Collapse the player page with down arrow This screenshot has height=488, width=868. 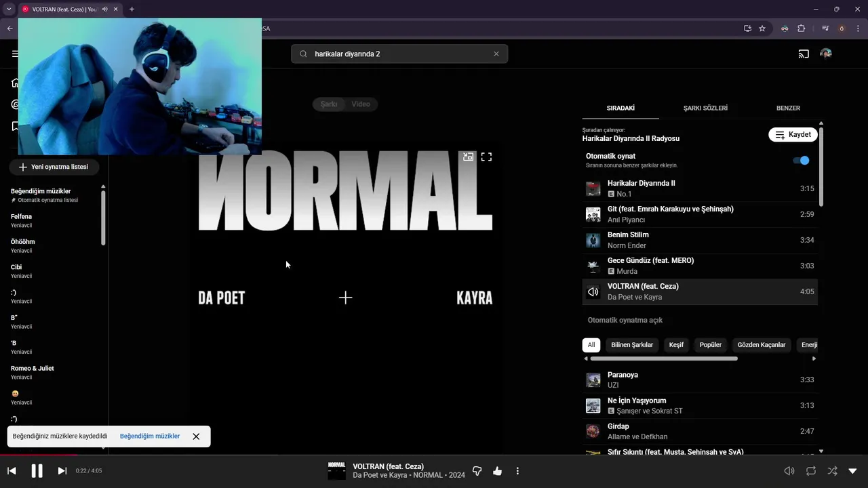coord(852,470)
